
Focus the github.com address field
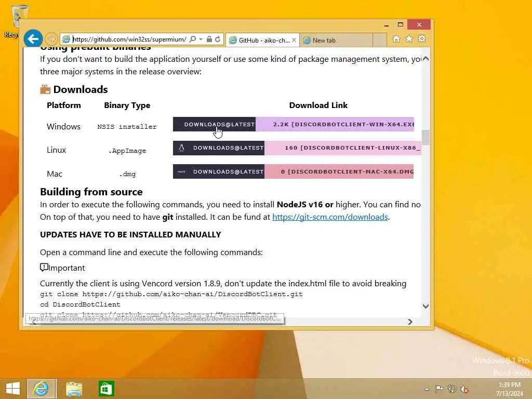[129, 39]
